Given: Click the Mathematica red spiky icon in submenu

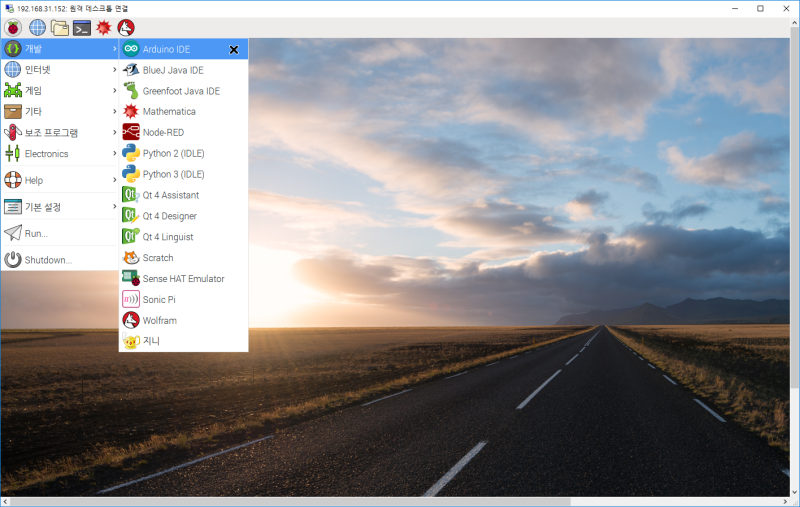Looking at the screenshot, I should click(x=131, y=111).
